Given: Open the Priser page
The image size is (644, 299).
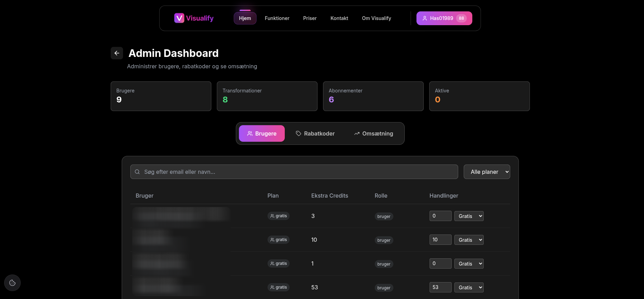Looking at the screenshot, I should coord(310,18).
